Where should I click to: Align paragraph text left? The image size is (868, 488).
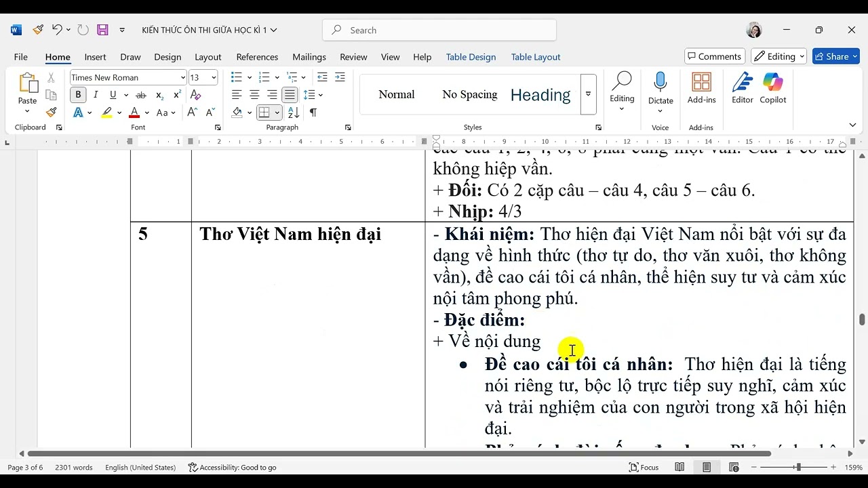[x=237, y=95]
